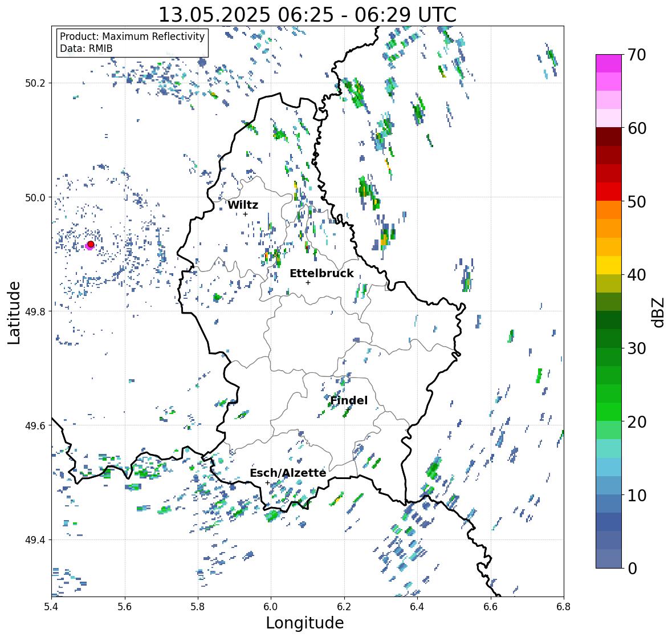Click the red radar marker dot
Screen dimensions: 672x637
tap(91, 244)
